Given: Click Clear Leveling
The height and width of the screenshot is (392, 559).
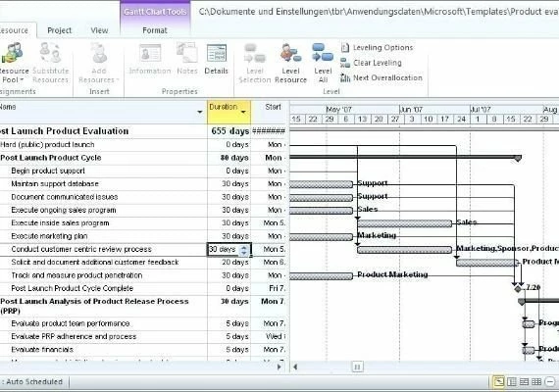Looking at the screenshot, I should 371,63.
